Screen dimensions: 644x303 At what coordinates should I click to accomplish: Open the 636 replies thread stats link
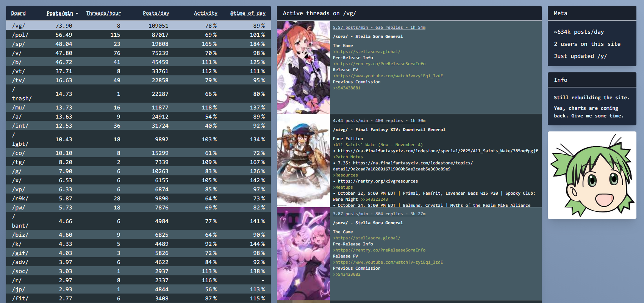pyautogui.click(x=379, y=27)
